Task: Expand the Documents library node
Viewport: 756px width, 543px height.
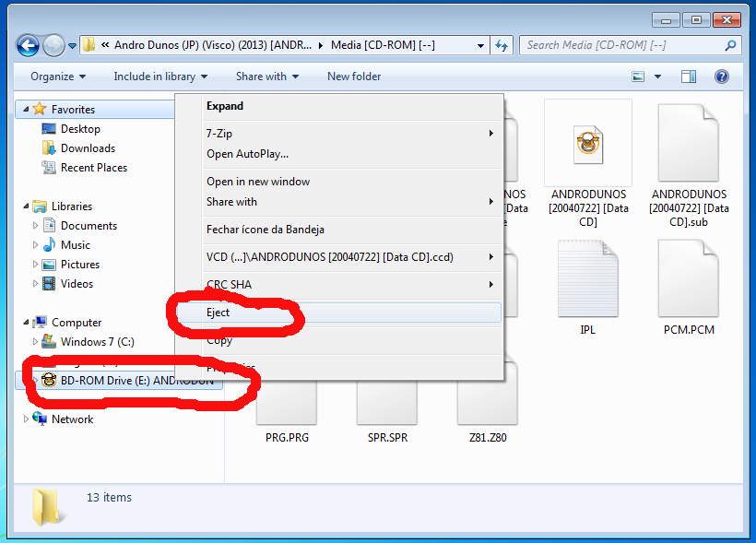Action: [36, 226]
